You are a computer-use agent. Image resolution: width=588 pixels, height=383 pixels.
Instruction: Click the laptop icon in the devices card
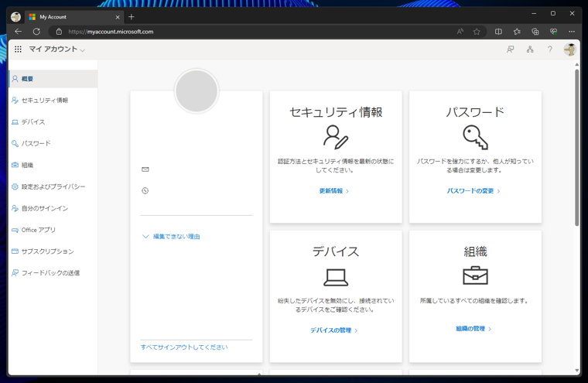point(336,278)
